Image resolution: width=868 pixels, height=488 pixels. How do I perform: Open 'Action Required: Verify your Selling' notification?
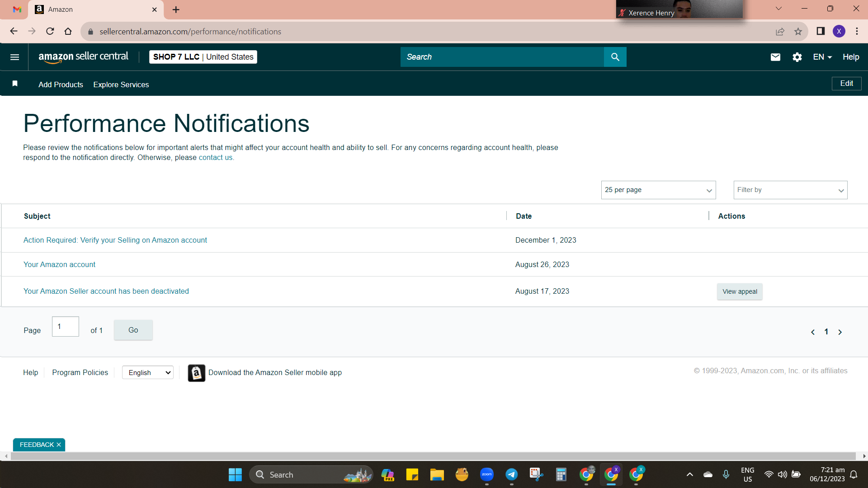click(115, 240)
